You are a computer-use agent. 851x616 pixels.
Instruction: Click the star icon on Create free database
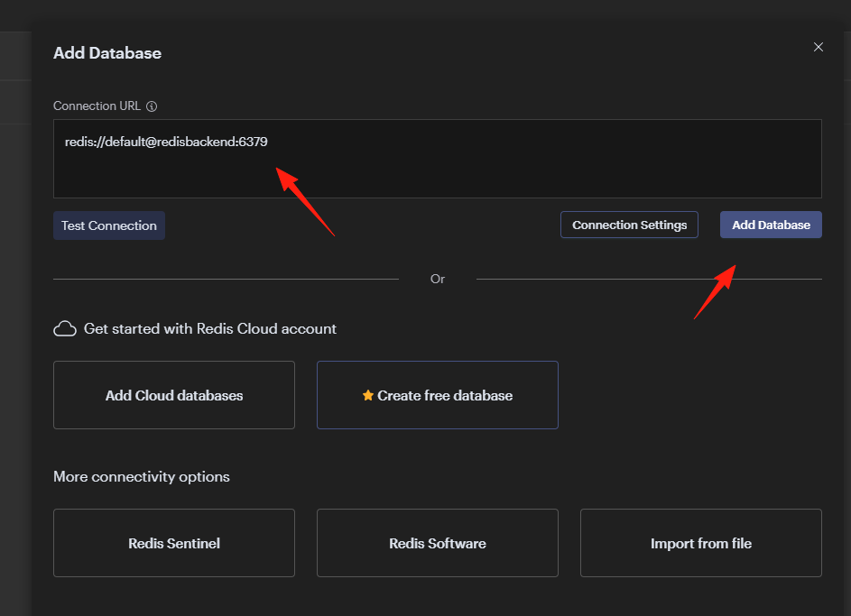(368, 395)
